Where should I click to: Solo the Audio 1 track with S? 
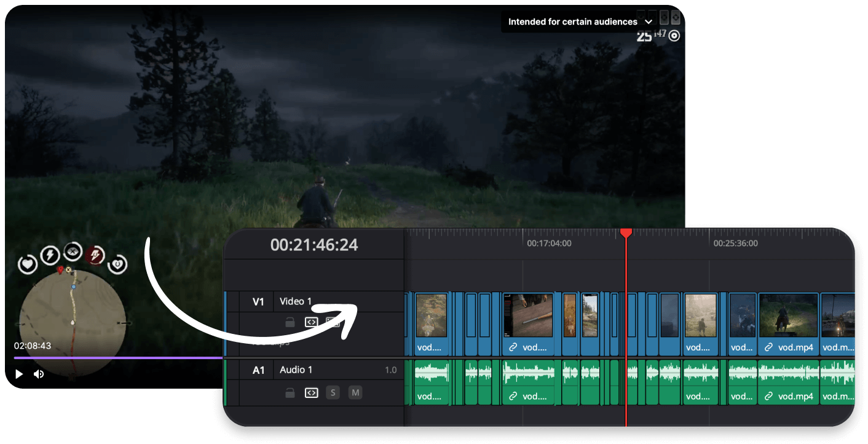pos(333,392)
